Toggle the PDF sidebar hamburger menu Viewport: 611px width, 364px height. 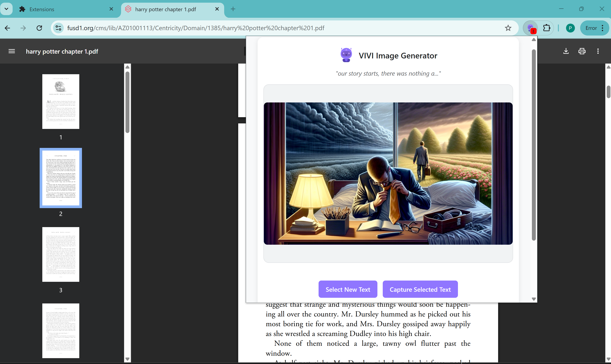(12, 51)
